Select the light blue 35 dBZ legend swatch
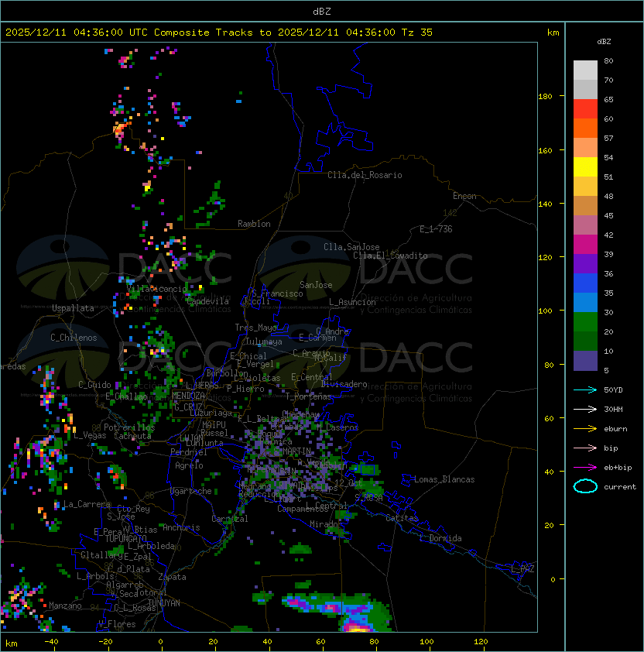The image size is (644, 652). coord(585,302)
